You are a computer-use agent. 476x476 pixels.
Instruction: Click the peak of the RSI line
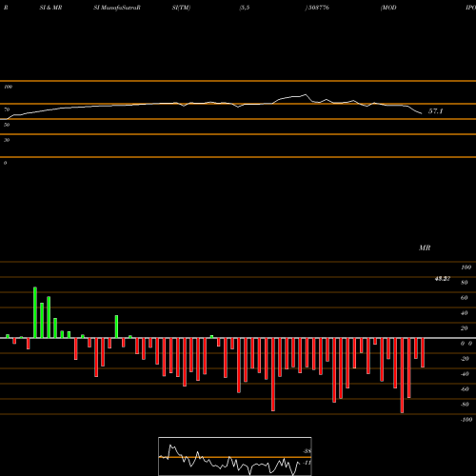tap(306, 94)
